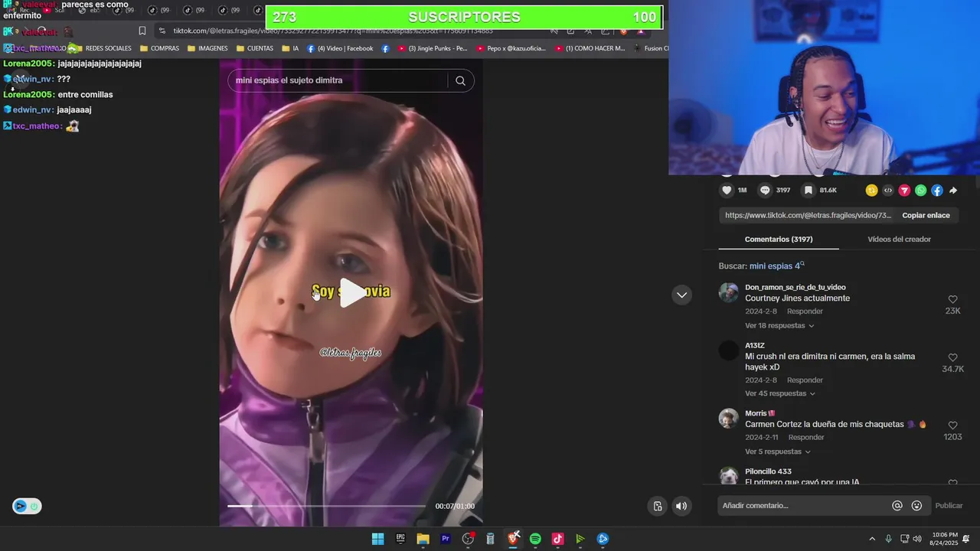This screenshot has width=980, height=551.
Task: Switch to Videos del creador tab
Action: click(x=899, y=240)
